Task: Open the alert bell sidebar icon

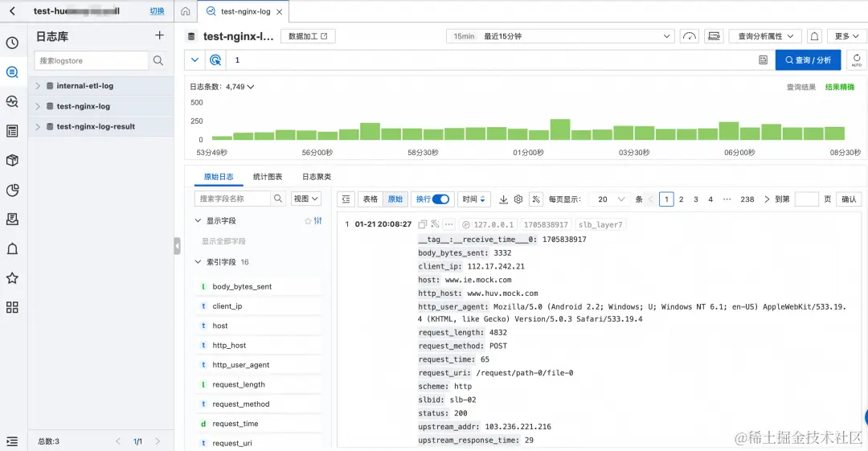Action: [x=12, y=248]
